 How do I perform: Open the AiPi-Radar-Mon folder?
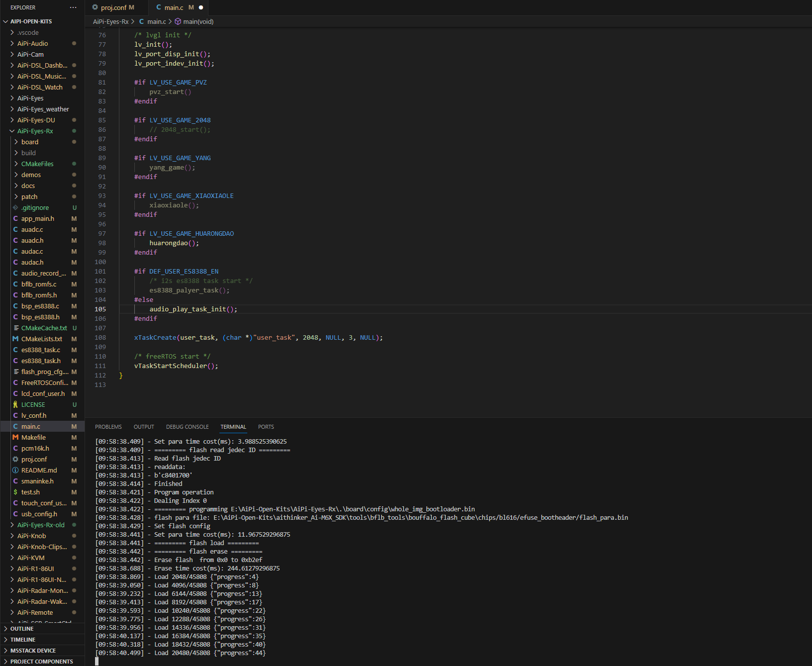(x=42, y=590)
